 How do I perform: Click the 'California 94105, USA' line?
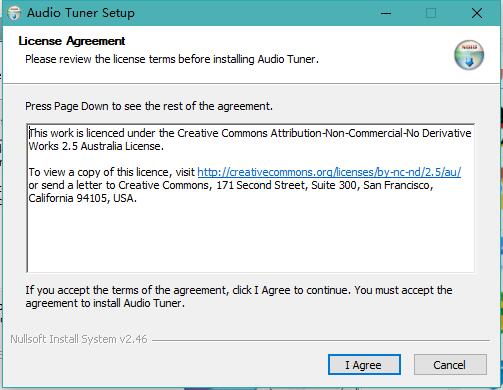coord(83,198)
